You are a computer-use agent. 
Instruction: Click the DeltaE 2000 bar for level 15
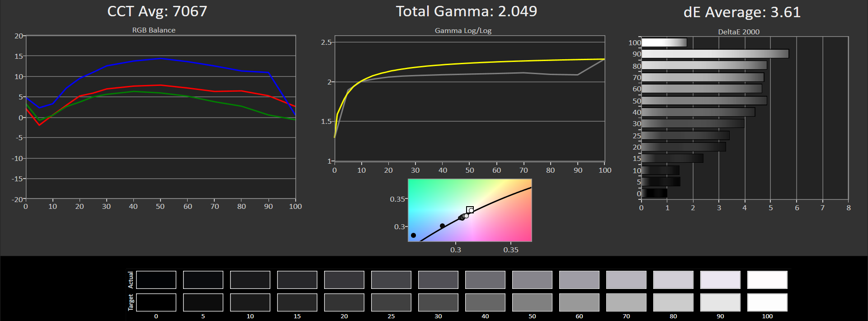[672, 158]
